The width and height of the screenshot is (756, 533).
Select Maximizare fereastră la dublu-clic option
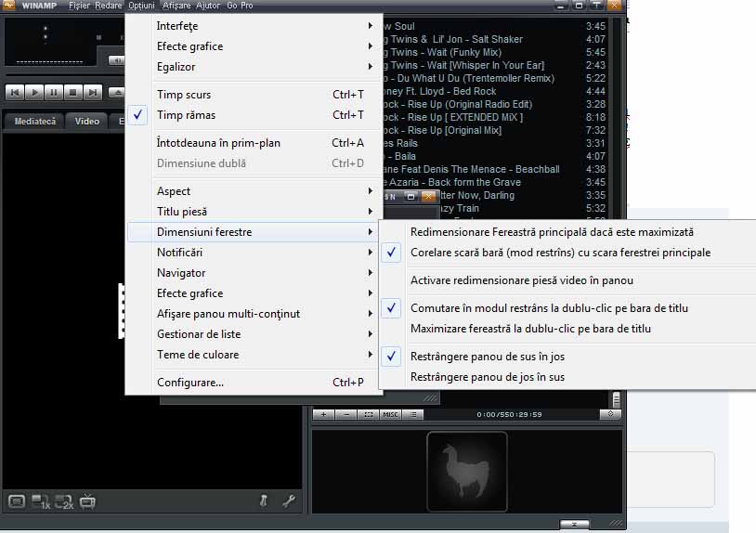point(568,329)
